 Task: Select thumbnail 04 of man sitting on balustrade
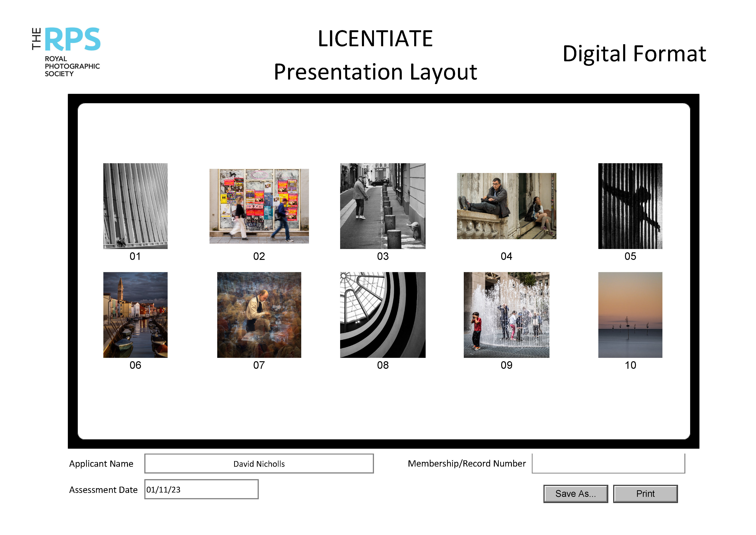coord(506,206)
